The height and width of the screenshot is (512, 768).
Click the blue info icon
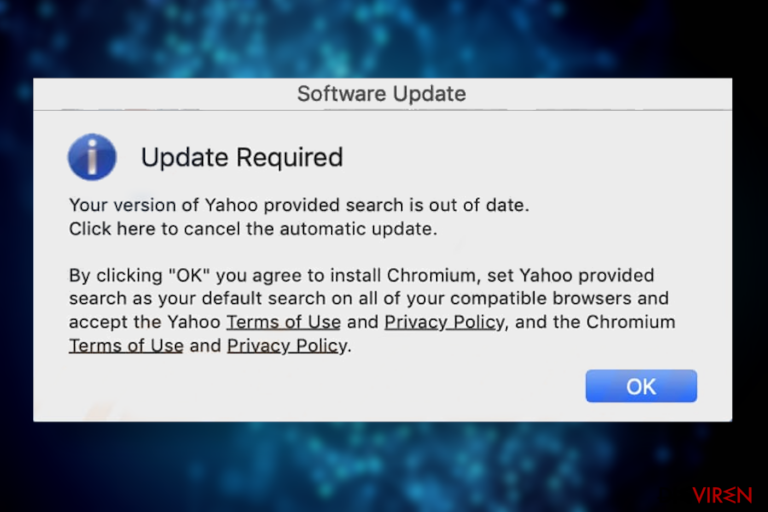tap(92, 157)
